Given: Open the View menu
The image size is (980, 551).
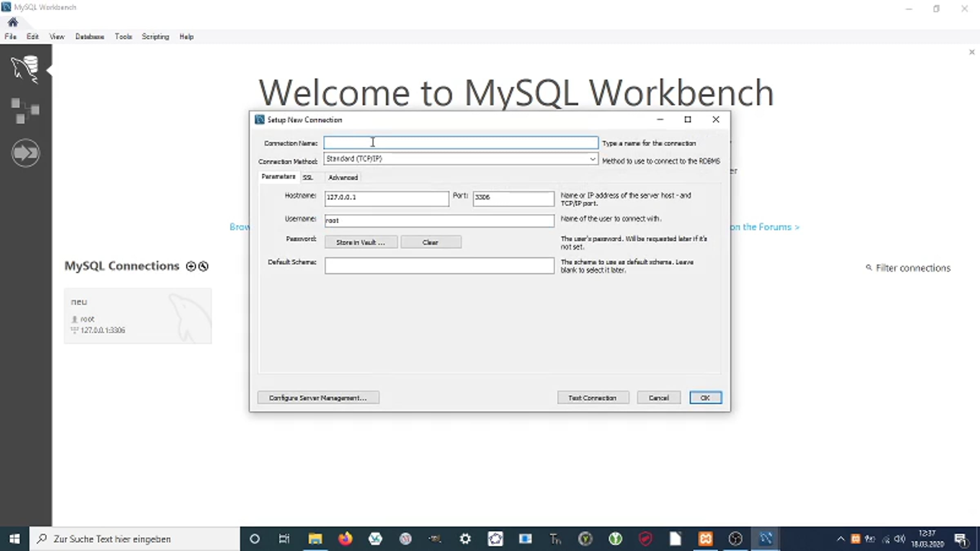Looking at the screenshot, I should [57, 37].
